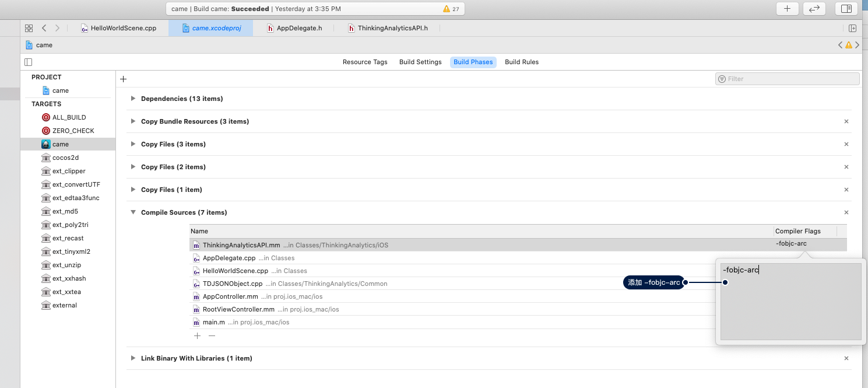Screen dimensions: 868x388
Task: Toggle the inspectors panel button
Action: [846, 9]
